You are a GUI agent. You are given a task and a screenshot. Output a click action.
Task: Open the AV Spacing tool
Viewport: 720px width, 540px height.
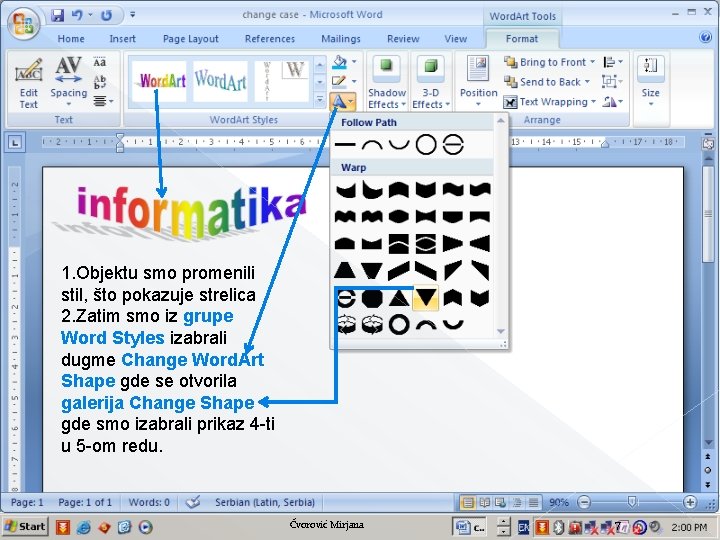pyautogui.click(x=68, y=82)
